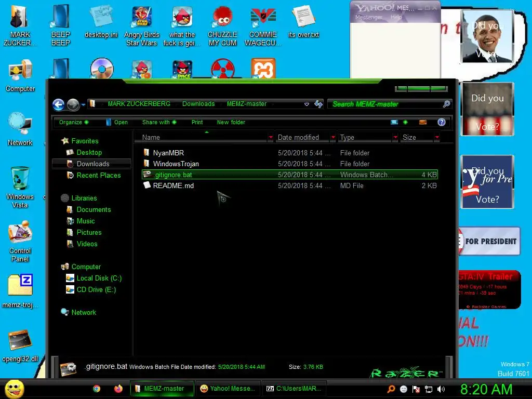Switch to Yahoo! Messenger taskbar button
Screen dimensions: 532x399
pyautogui.click(x=228, y=389)
